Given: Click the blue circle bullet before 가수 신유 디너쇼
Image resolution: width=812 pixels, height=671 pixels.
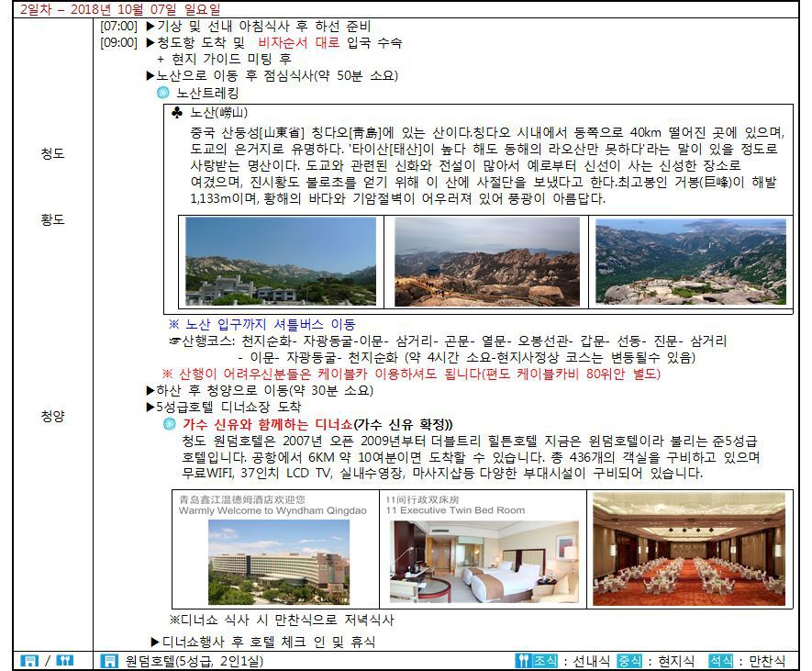Looking at the screenshot, I should click(169, 423).
